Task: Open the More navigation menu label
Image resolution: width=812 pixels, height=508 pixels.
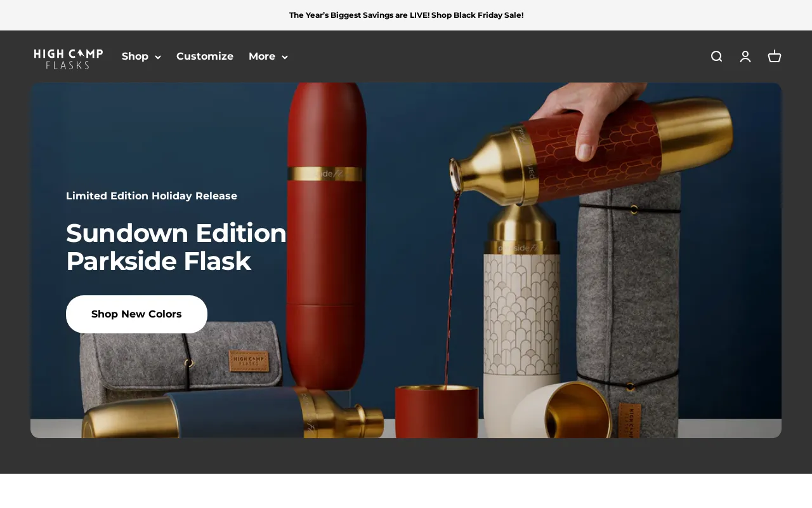Action: (261, 57)
